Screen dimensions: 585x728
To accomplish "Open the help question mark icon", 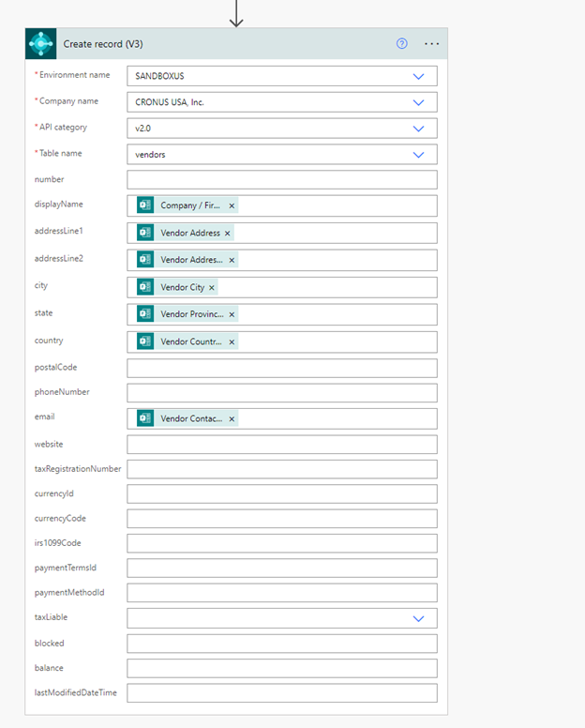I will (x=402, y=44).
